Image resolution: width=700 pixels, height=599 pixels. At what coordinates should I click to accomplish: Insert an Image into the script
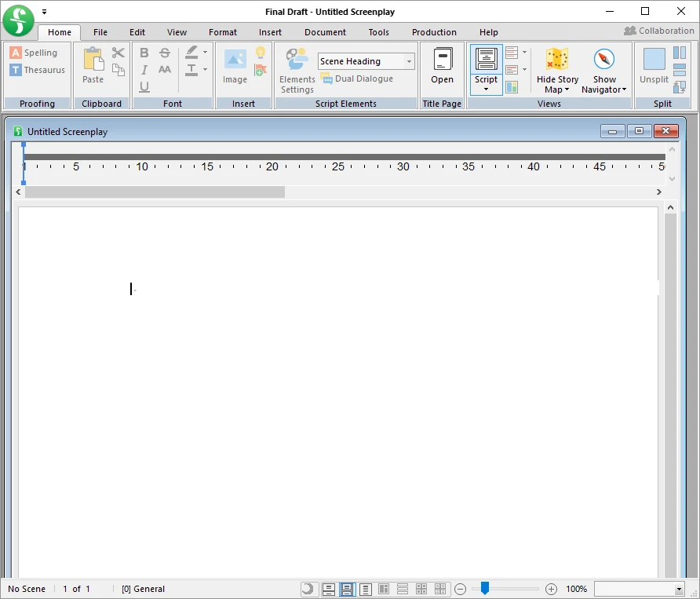[x=235, y=66]
